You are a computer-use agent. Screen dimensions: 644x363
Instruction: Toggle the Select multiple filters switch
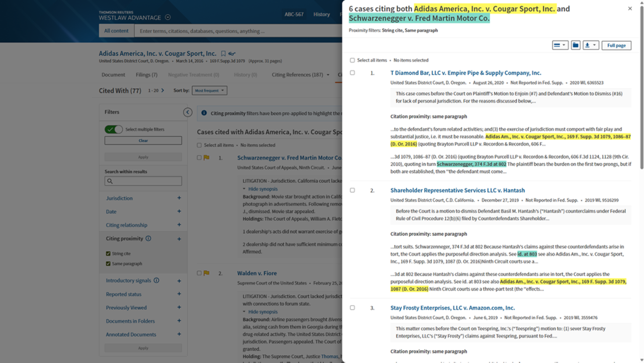pyautogui.click(x=114, y=129)
